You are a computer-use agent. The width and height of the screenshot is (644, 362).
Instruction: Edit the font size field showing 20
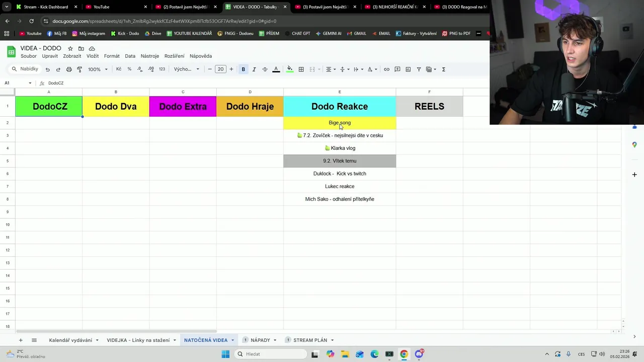(220, 69)
